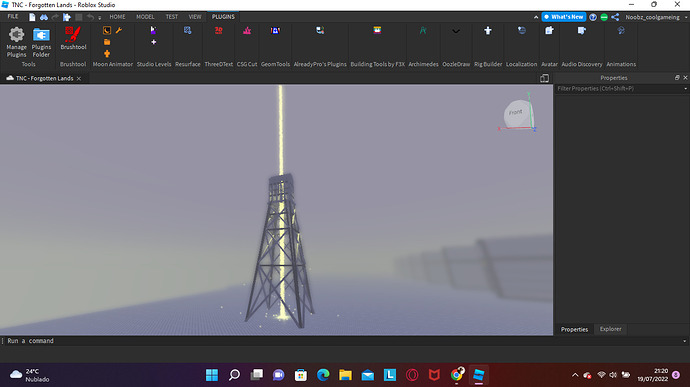Screen dimensions: 690x387
Task: Click the Filter Properties search field
Action: [618, 88]
